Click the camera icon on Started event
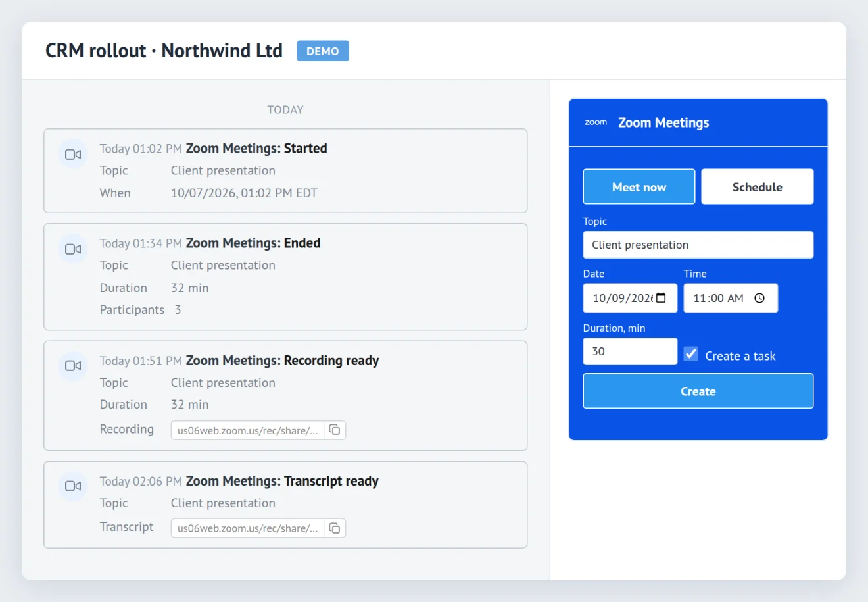The height and width of the screenshot is (602, 868). click(73, 155)
